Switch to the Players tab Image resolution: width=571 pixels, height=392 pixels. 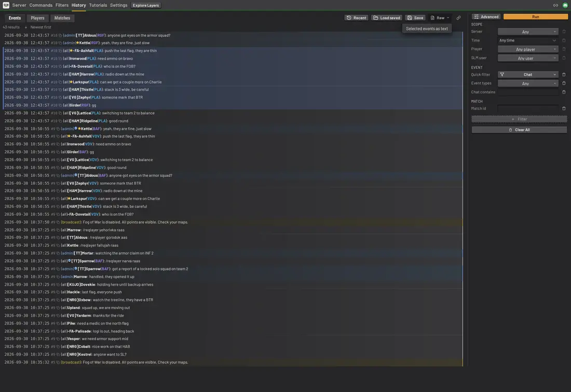(37, 18)
